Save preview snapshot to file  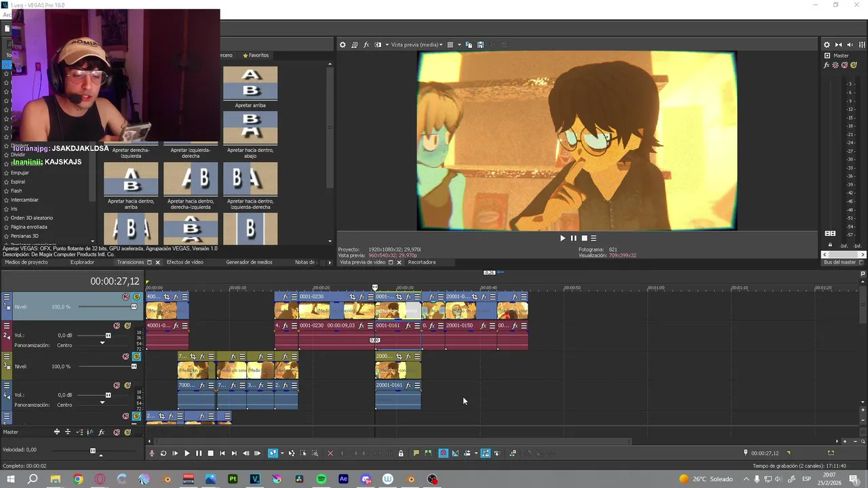point(480,45)
